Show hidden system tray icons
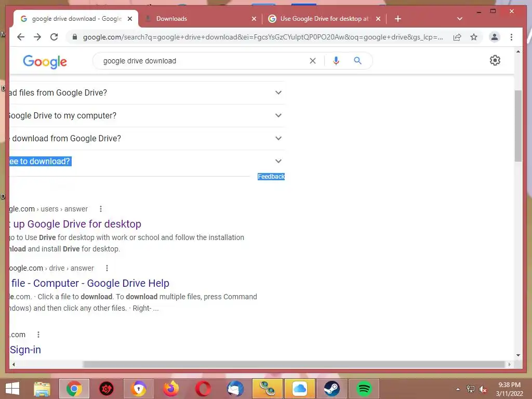This screenshot has height=399, width=532. (x=458, y=389)
